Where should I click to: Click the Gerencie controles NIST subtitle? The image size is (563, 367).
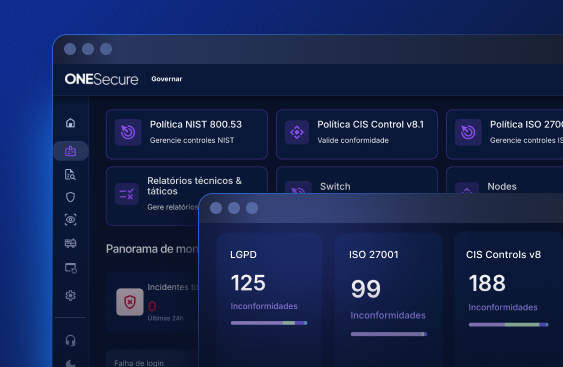[x=192, y=140]
